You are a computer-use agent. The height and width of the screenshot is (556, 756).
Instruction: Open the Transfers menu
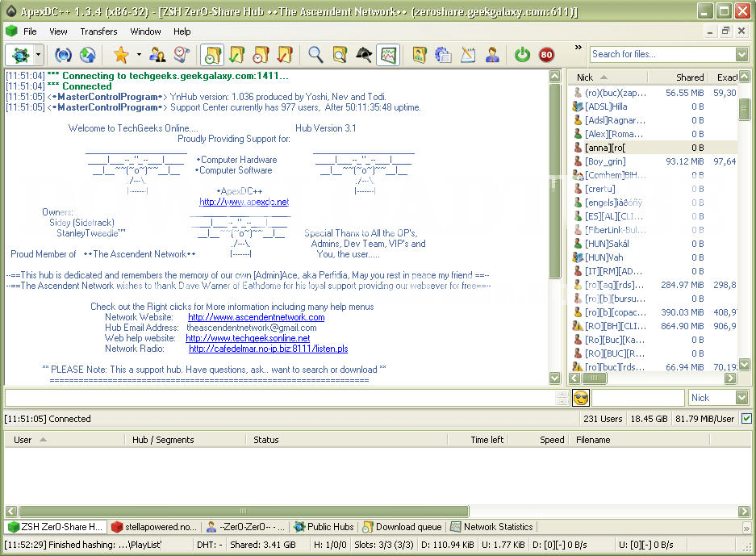point(98,31)
